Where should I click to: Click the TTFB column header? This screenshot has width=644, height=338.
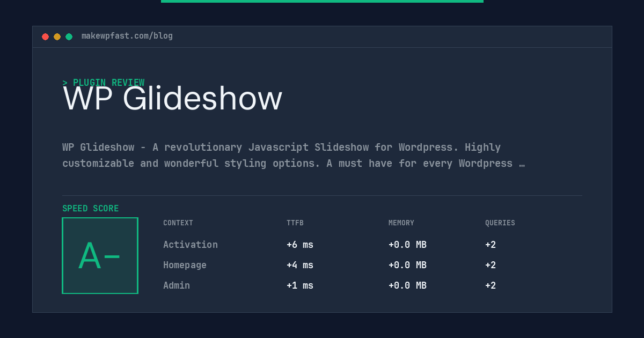[x=295, y=223]
